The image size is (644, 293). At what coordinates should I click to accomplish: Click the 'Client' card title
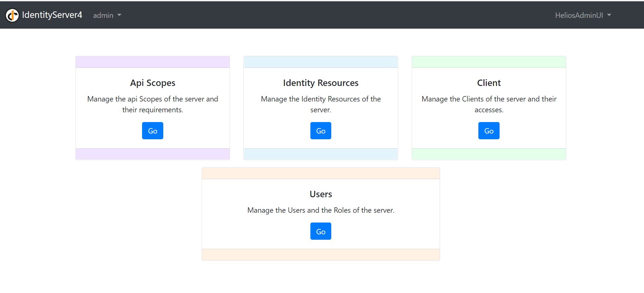coord(489,83)
